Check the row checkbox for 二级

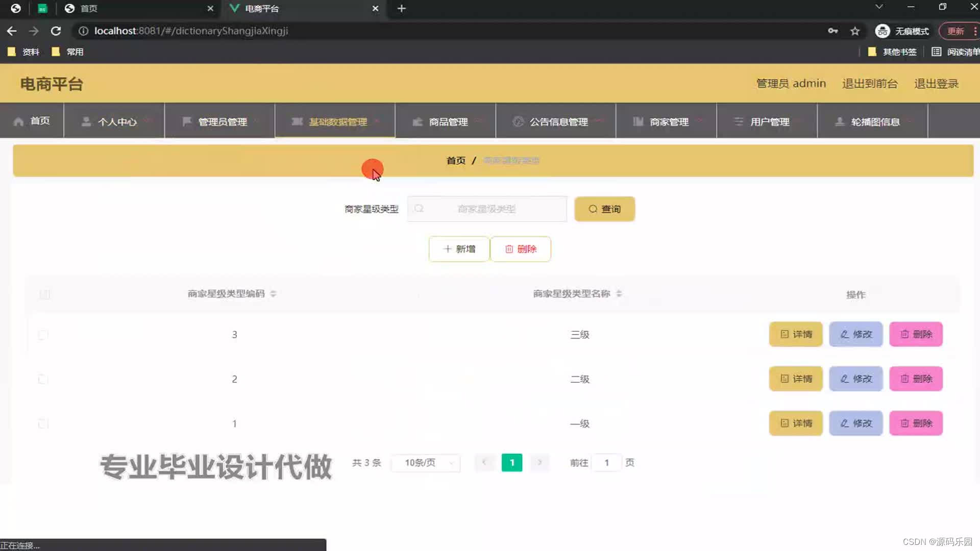43,379
